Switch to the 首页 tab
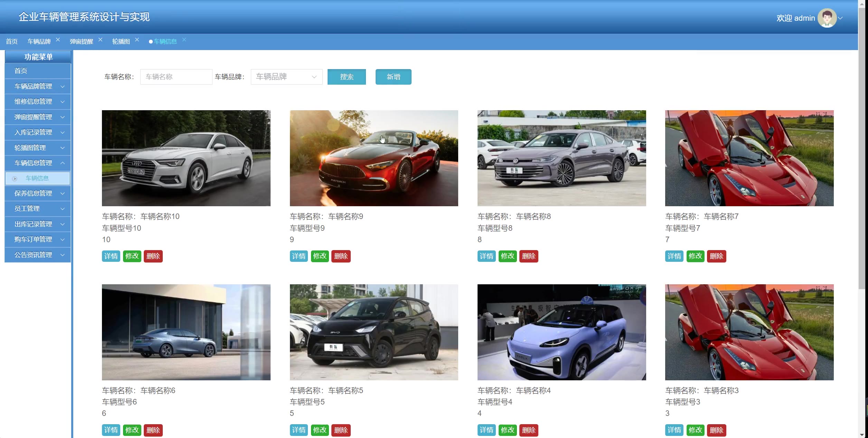 pos(12,41)
